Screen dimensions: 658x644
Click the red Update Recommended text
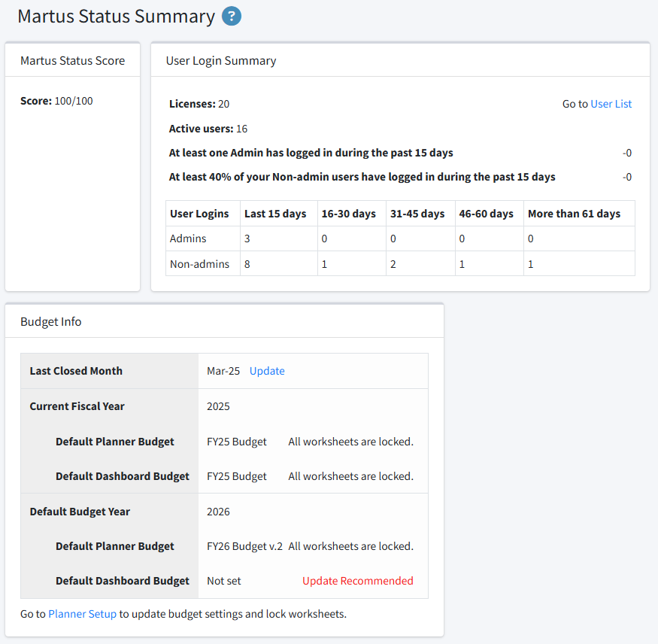point(357,581)
